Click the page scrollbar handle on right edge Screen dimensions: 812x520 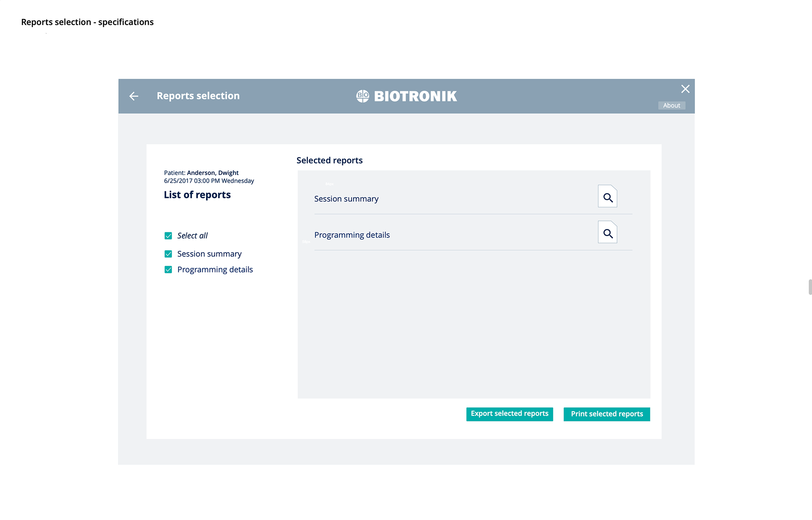click(810, 287)
